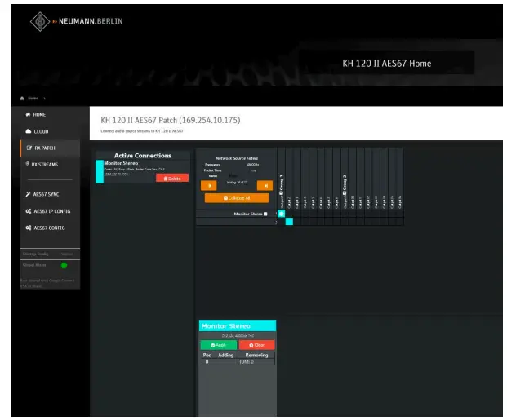Toggle the green Global Alarm indicator
The image size is (507, 420).
64,265
